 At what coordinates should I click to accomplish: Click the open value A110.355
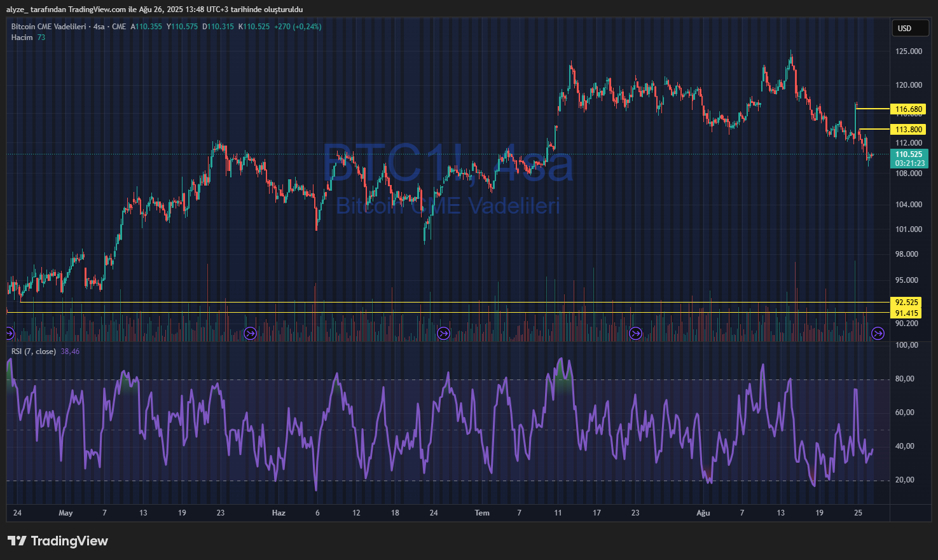[x=146, y=27]
